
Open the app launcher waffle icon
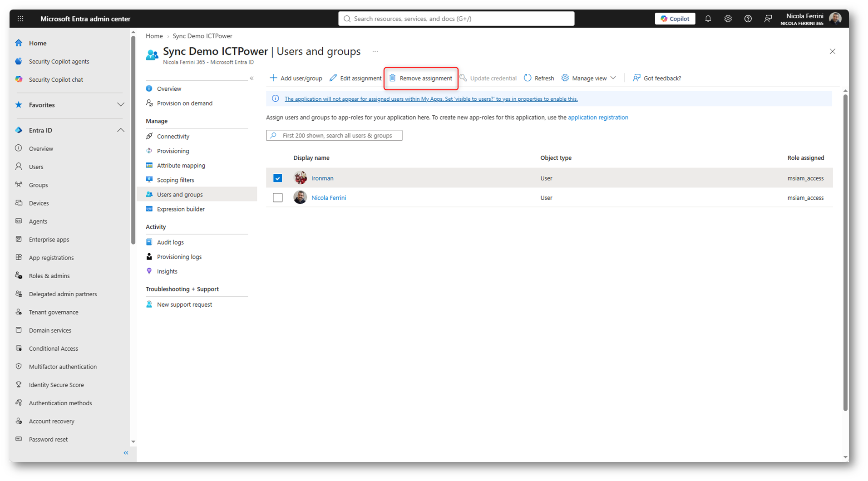tap(20, 19)
